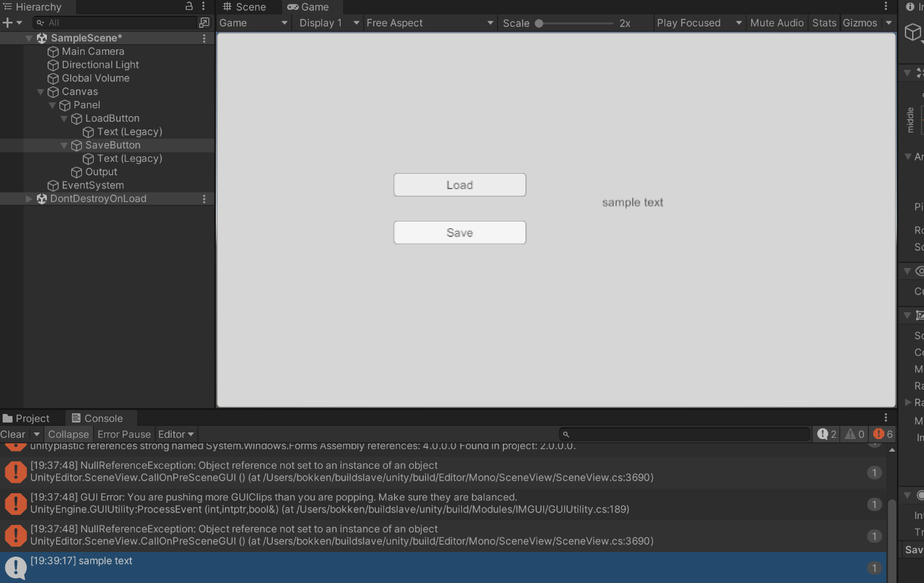Viewport: 924px width, 583px height.
Task: Toggle Mute Audio in Game view
Action: click(x=777, y=22)
